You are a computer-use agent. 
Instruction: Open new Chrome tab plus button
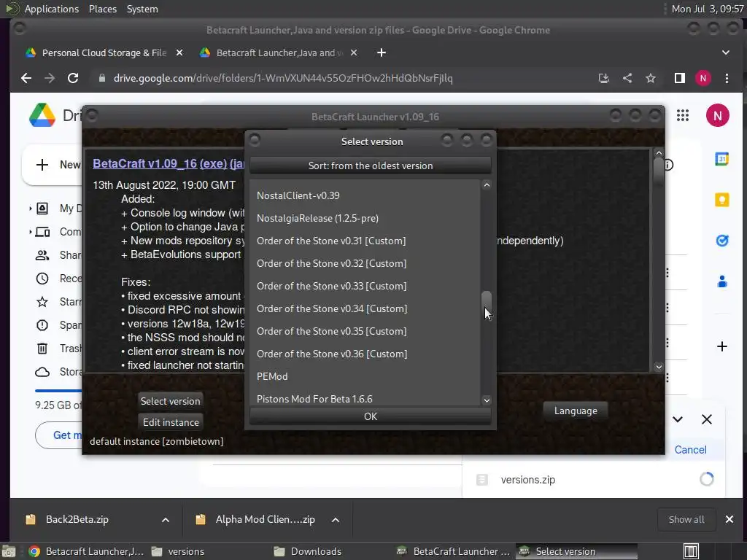[x=381, y=52]
